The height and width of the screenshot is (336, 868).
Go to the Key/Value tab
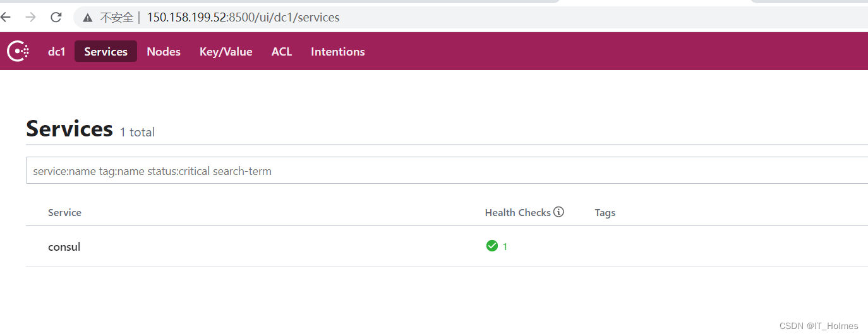coord(226,52)
